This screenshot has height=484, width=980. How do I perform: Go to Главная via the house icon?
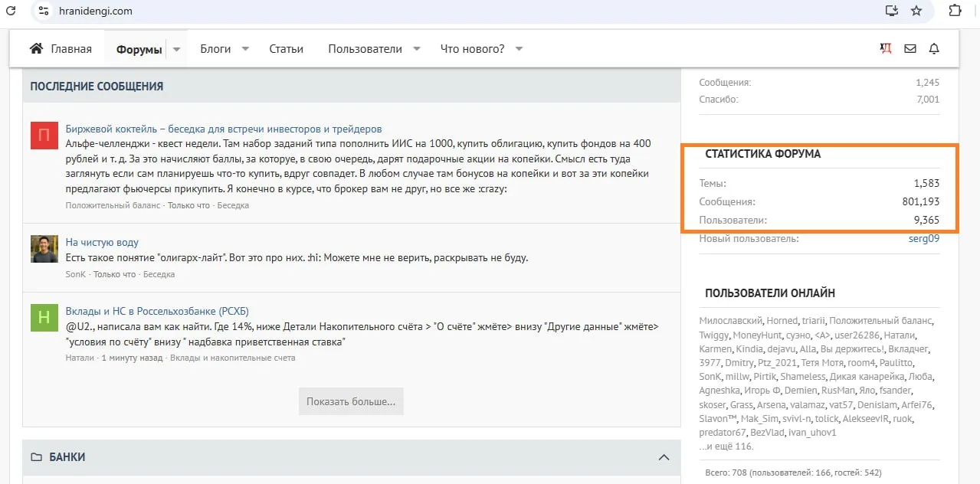(36, 49)
